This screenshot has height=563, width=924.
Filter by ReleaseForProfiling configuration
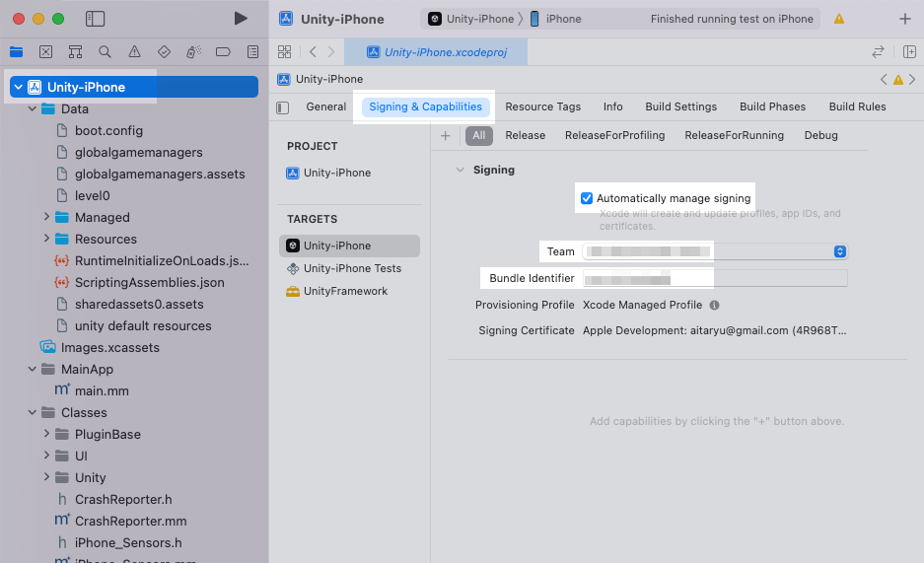614,135
